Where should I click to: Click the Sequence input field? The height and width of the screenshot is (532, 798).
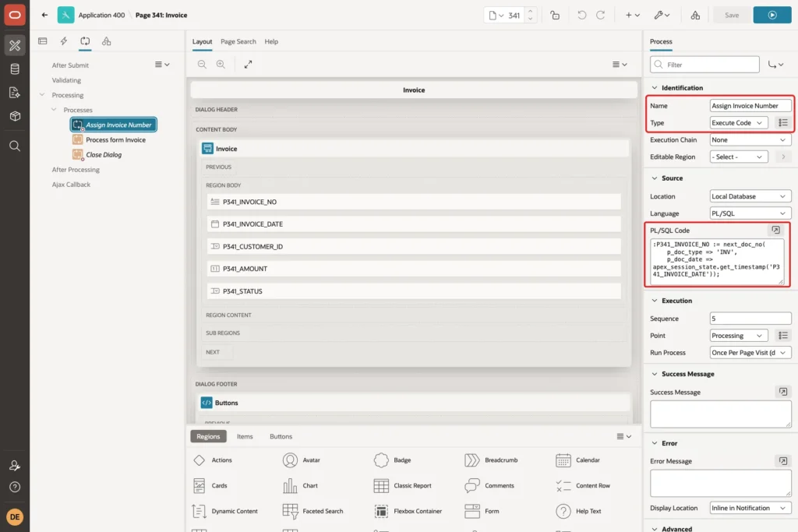(x=750, y=319)
